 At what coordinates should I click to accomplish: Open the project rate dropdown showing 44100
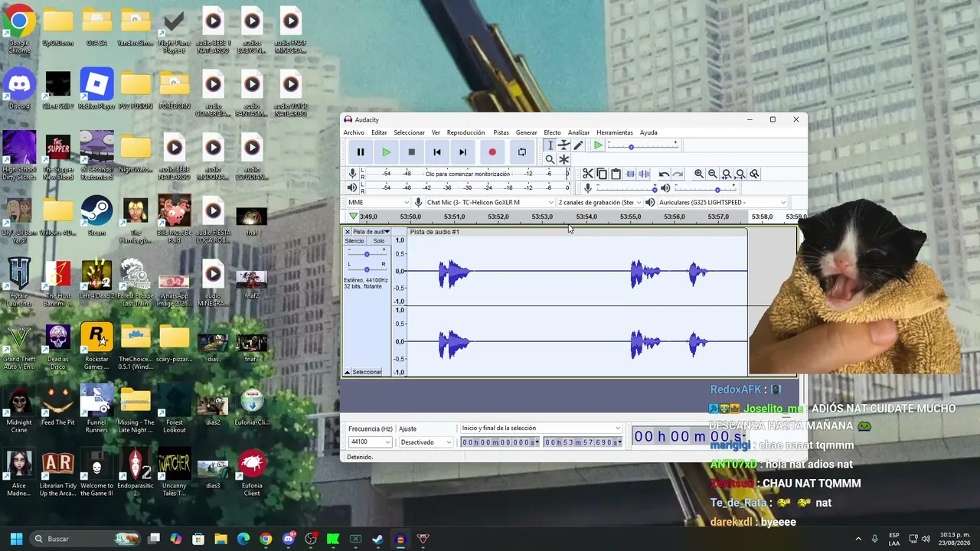tap(370, 442)
